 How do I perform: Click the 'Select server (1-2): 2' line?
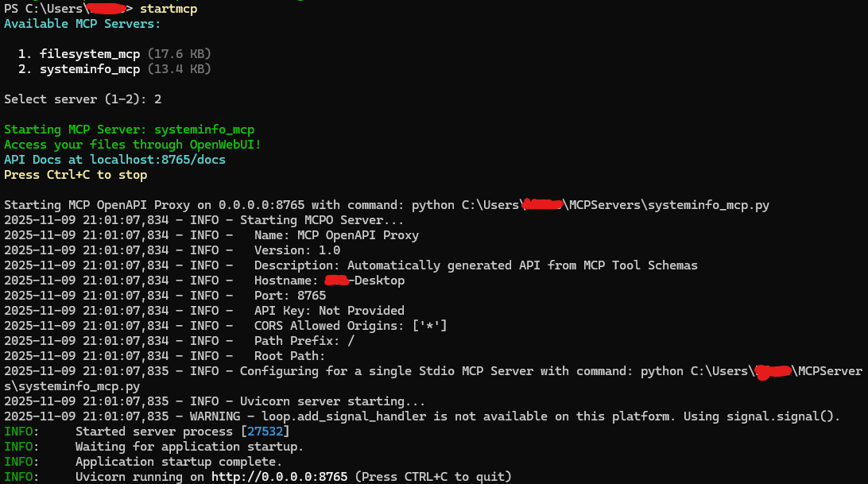click(x=83, y=99)
